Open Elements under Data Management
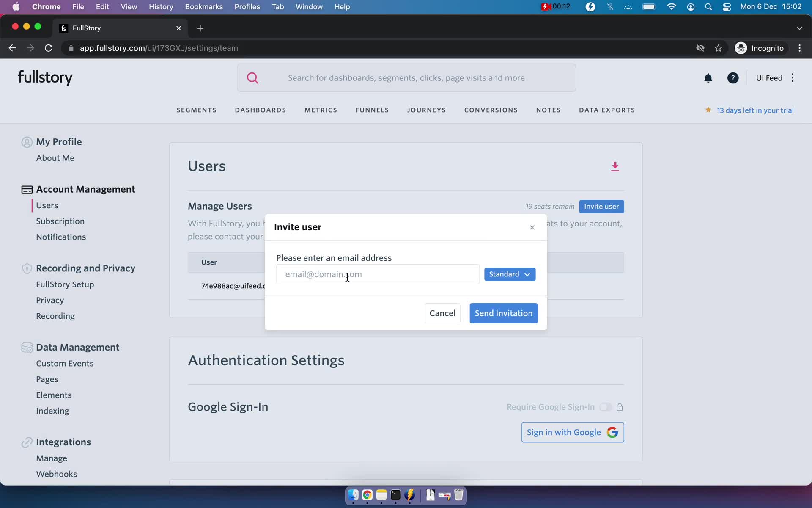 tap(54, 395)
